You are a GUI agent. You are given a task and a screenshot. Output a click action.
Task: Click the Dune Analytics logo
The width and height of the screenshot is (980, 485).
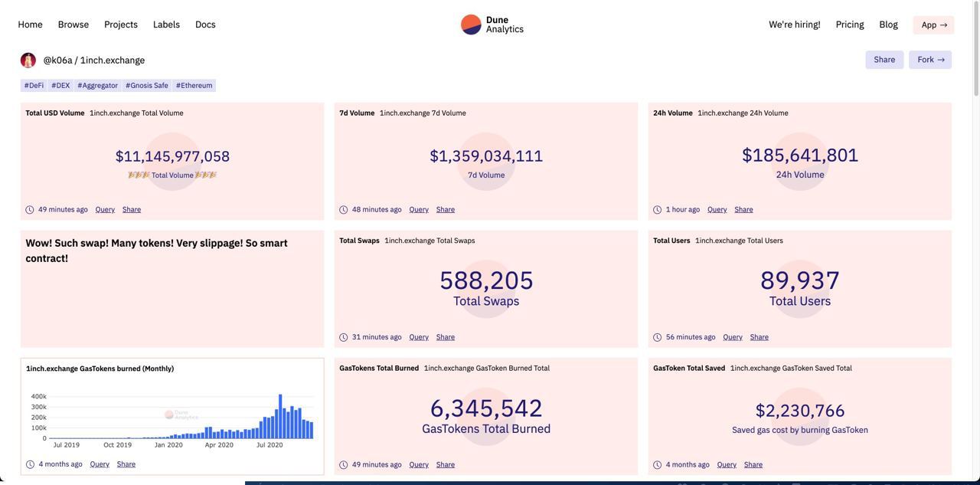pyautogui.click(x=492, y=25)
